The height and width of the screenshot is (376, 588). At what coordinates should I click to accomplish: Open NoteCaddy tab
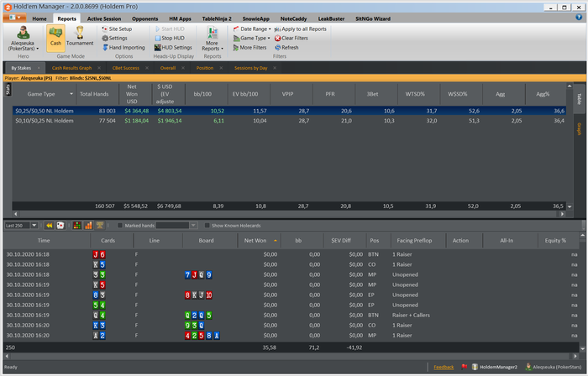tap(294, 18)
